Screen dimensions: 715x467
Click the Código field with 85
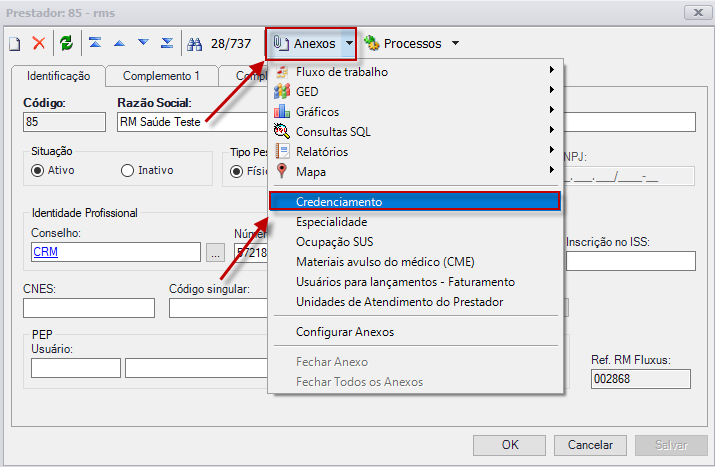click(64, 122)
